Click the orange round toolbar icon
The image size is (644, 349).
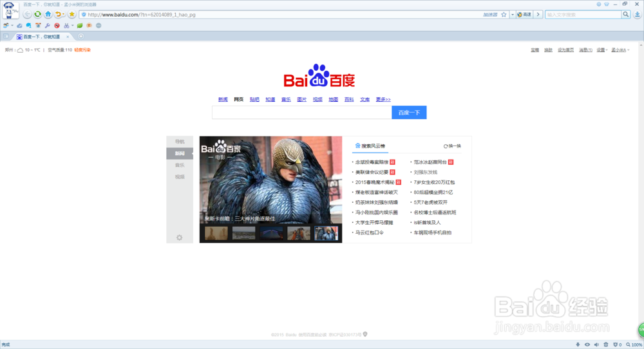tap(89, 26)
